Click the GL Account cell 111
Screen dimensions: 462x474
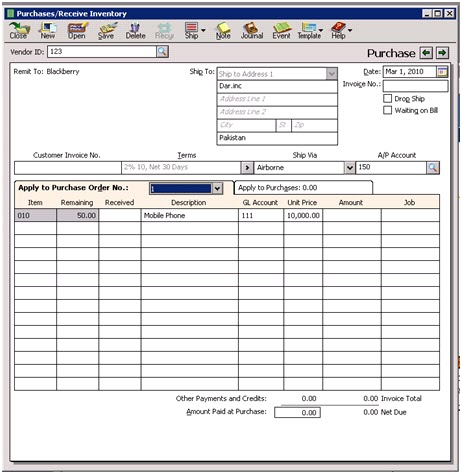261,215
